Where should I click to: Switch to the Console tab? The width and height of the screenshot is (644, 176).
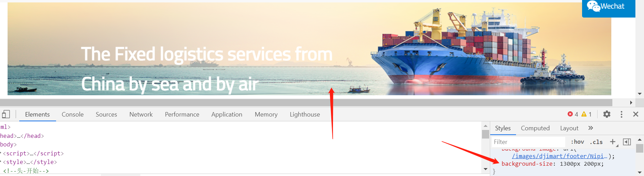[73, 114]
